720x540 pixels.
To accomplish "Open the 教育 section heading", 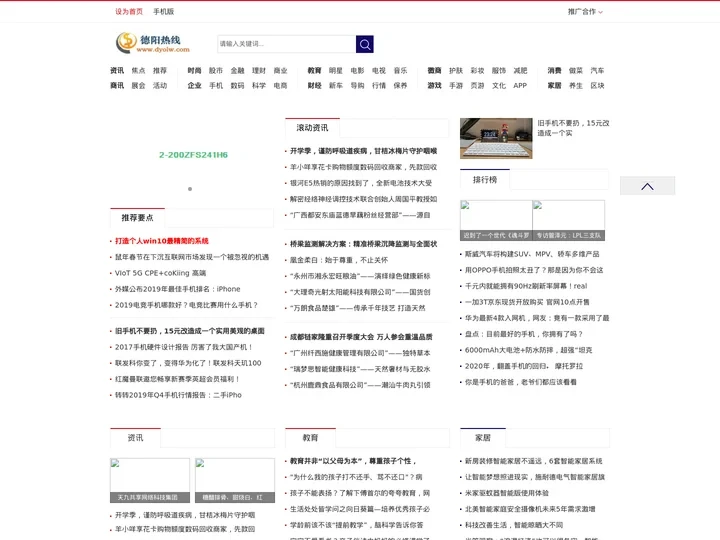I will [310, 438].
